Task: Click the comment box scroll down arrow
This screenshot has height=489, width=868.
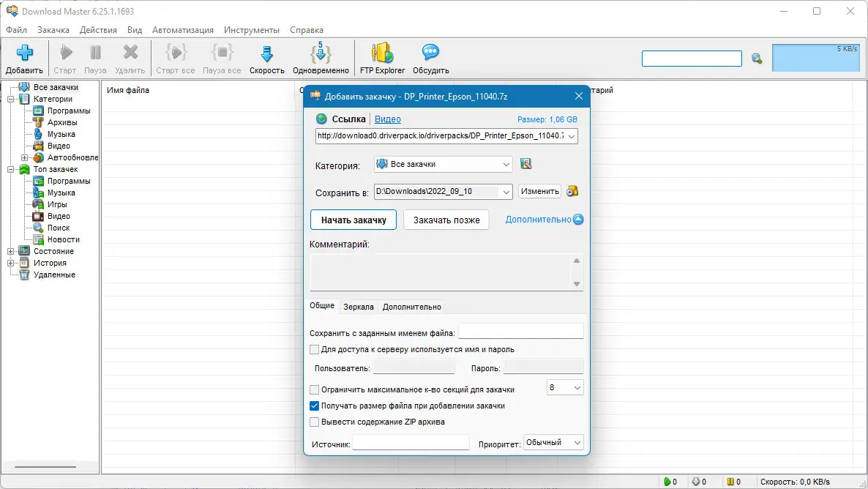Action: (x=576, y=284)
